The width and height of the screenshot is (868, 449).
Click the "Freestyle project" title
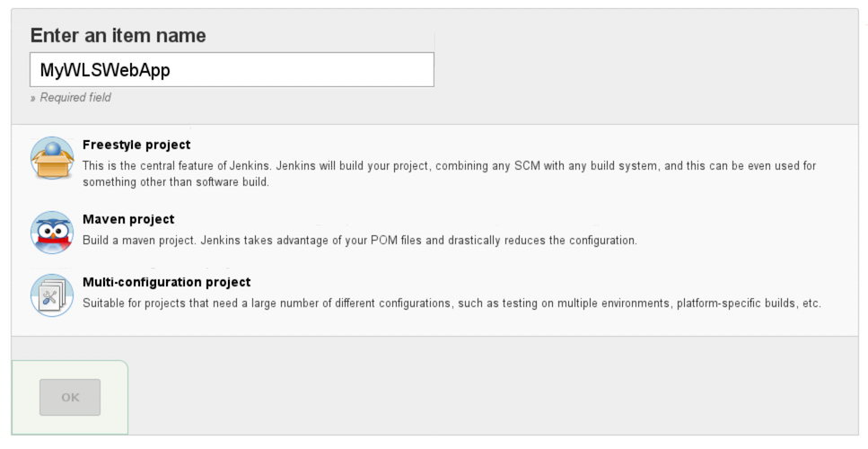pyautogui.click(x=136, y=145)
